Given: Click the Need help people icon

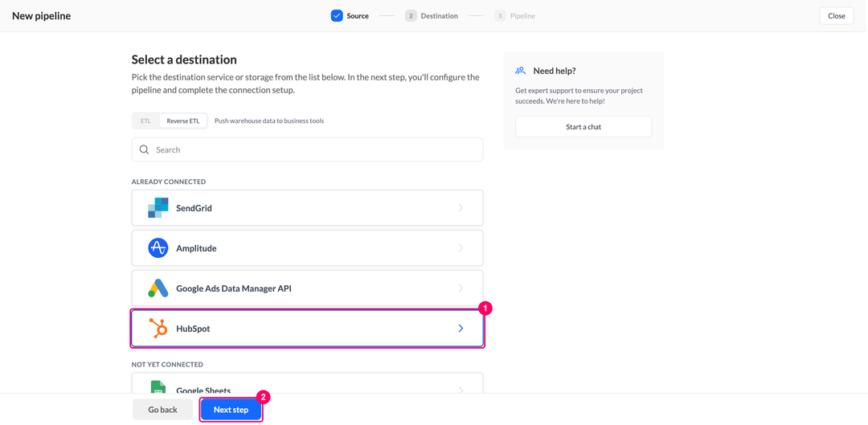Looking at the screenshot, I should pos(520,71).
